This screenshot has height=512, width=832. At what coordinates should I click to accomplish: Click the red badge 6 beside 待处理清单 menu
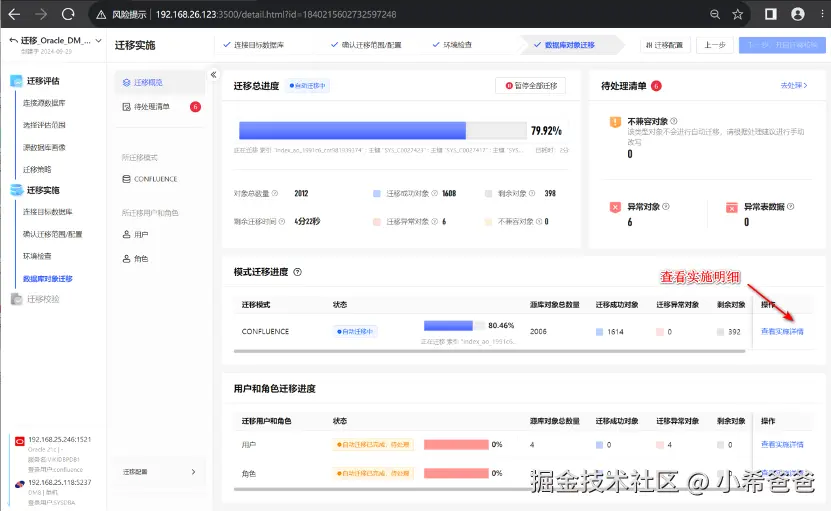[195, 107]
